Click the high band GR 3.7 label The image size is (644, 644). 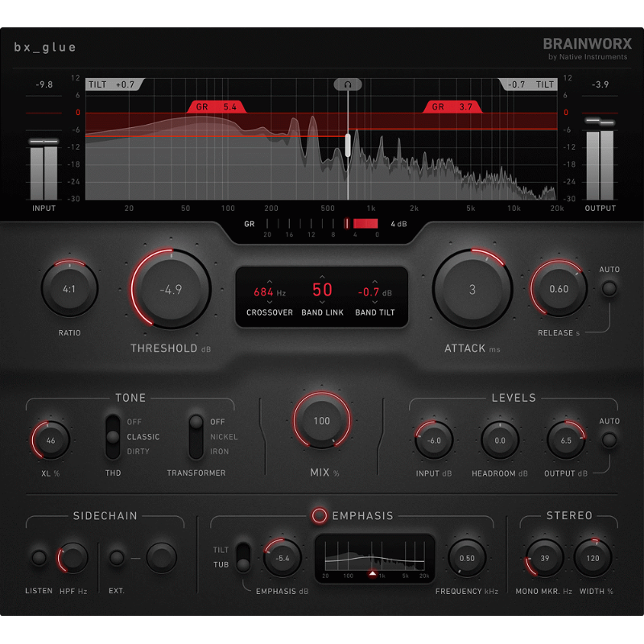point(452,107)
